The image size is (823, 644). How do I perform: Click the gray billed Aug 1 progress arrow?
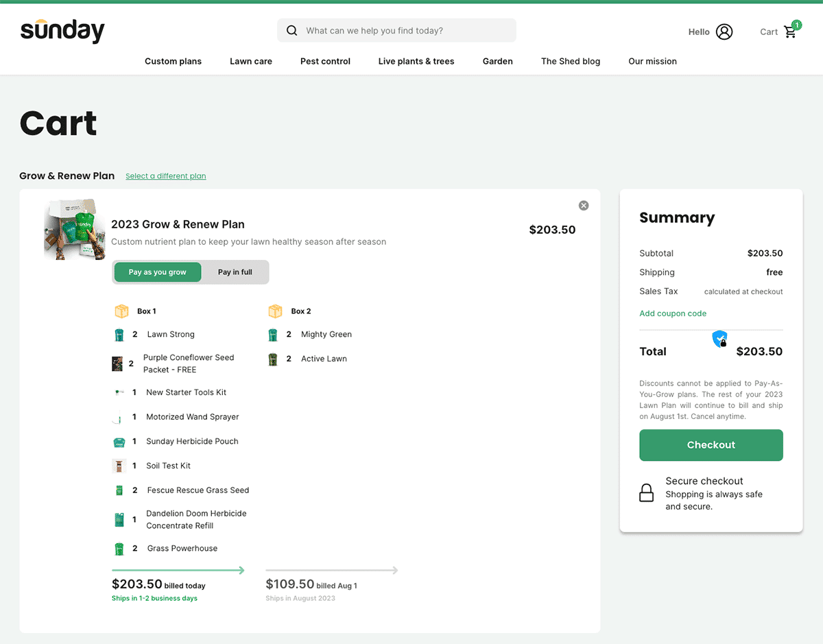pos(332,570)
